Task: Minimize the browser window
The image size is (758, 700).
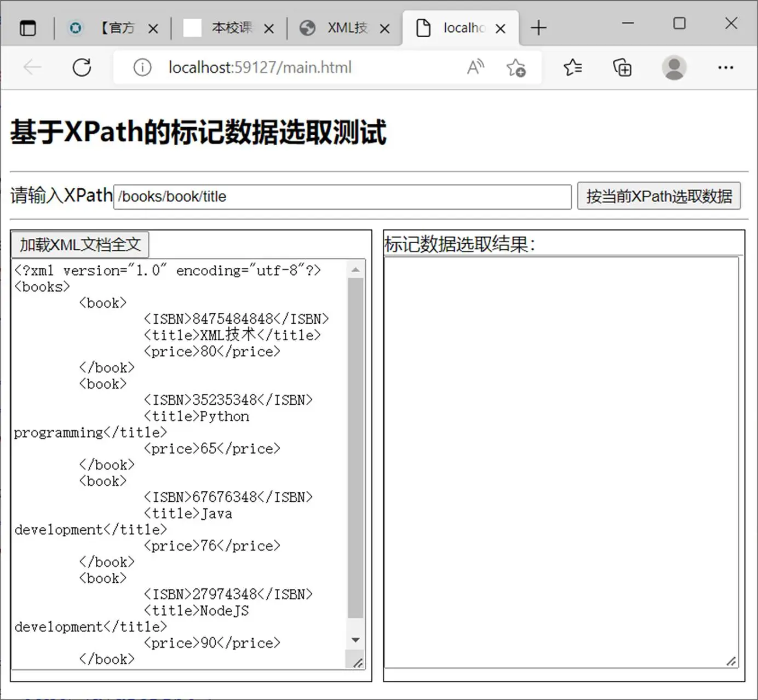Action: click(x=628, y=23)
